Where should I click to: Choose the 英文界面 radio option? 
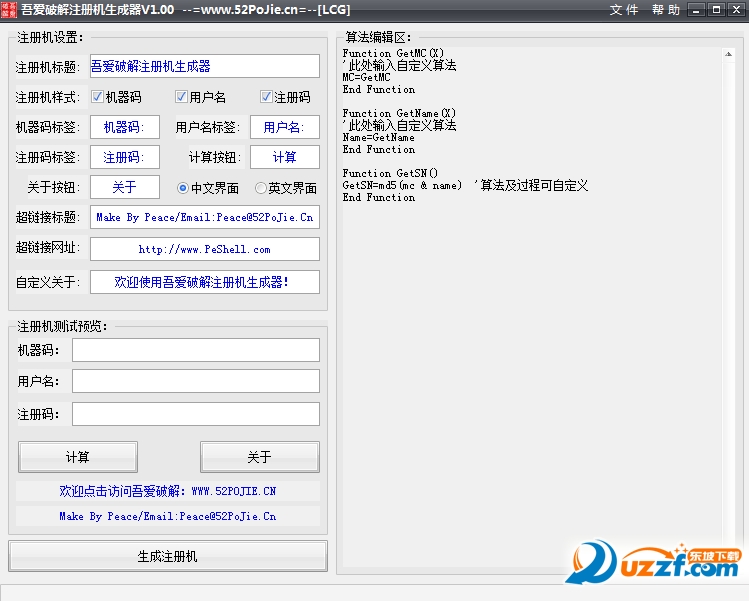pos(261,188)
